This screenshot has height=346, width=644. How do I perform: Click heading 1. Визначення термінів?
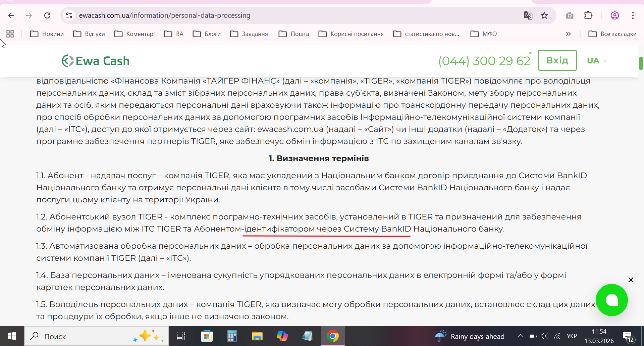point(319,158)
